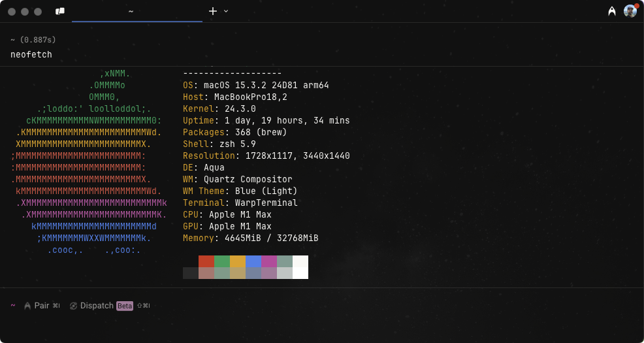Click the plus icon for new tab

coord(213,11)
